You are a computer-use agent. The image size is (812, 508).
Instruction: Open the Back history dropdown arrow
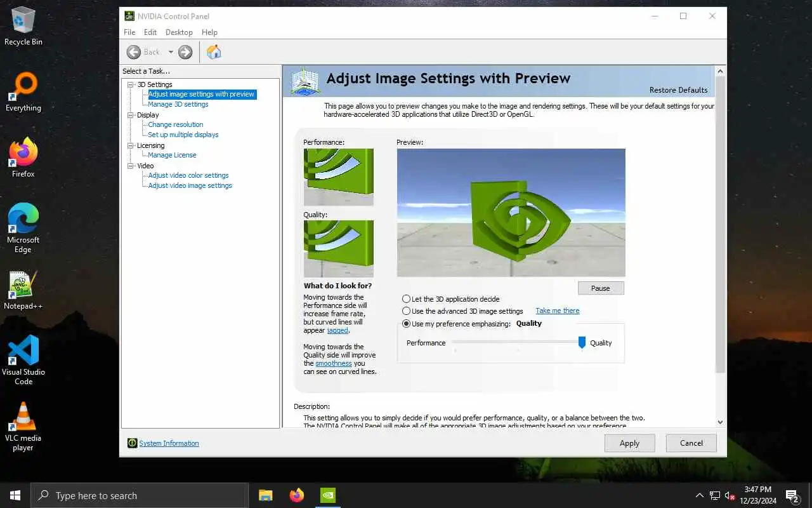click(x=171, y=52)
